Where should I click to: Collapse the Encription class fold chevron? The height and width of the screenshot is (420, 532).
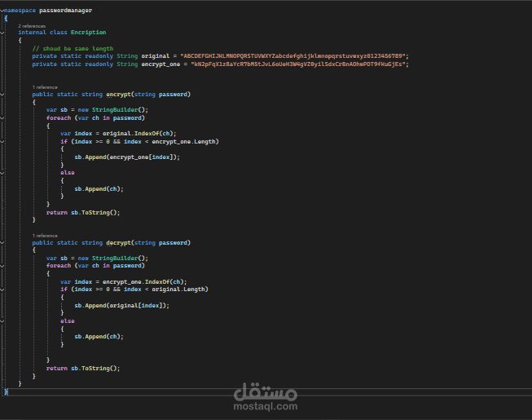tap(2, 33)
